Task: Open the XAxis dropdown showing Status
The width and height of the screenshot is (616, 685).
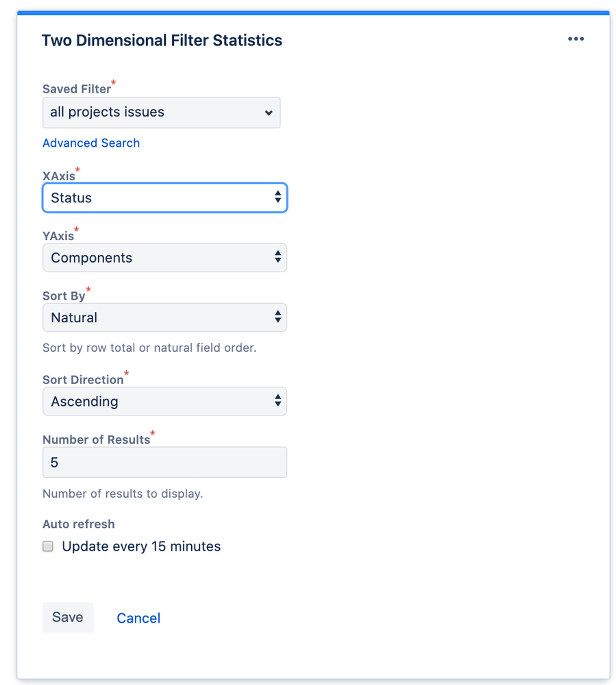Action: [164, 198]
